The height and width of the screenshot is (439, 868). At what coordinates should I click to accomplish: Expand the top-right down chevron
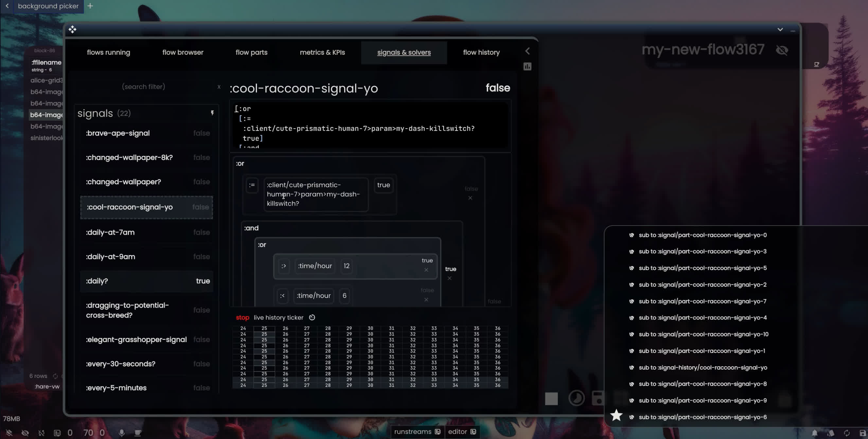pyautogui.click(x=780, y=30)
